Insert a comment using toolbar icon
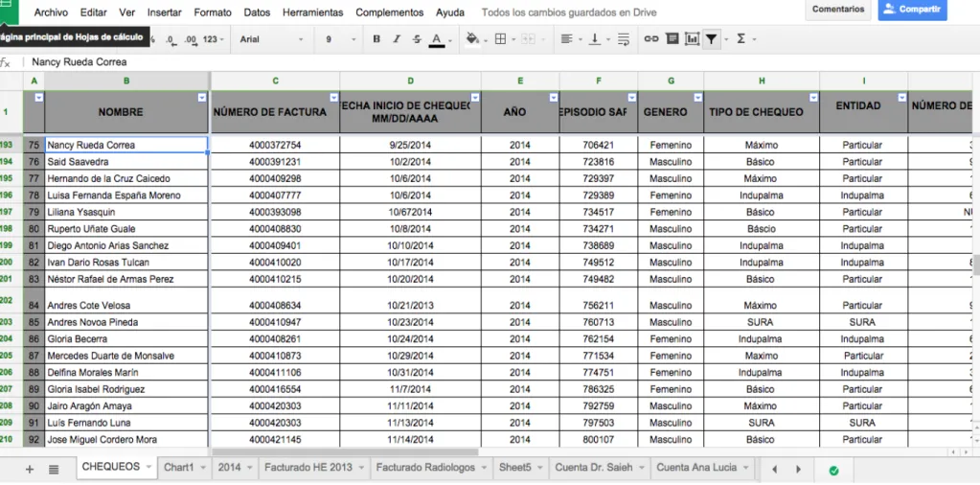Image resolution: width=980 pixels, height=485 pixels. pos(672,38)
